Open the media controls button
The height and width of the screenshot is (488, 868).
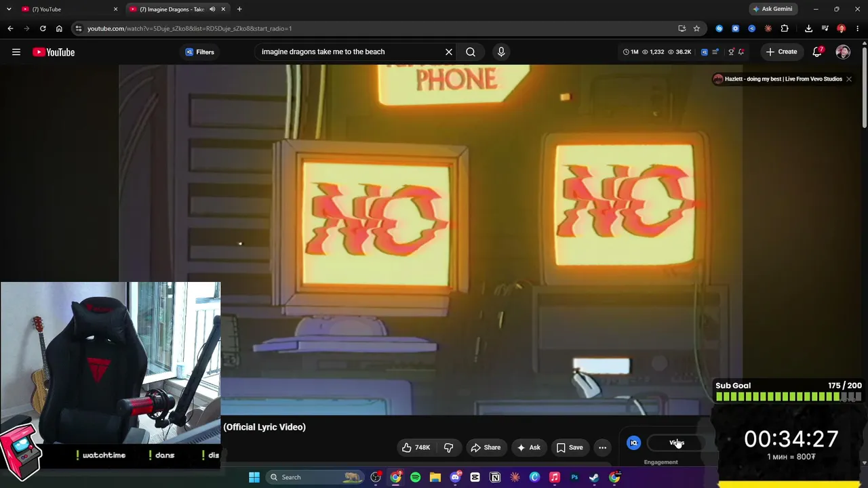point(825,28)
